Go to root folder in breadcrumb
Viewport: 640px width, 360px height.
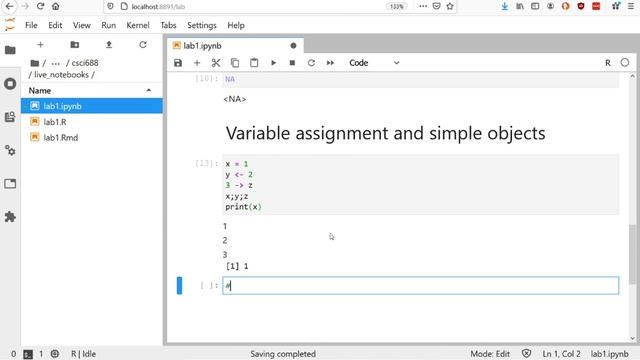click(x=35, y=63)
